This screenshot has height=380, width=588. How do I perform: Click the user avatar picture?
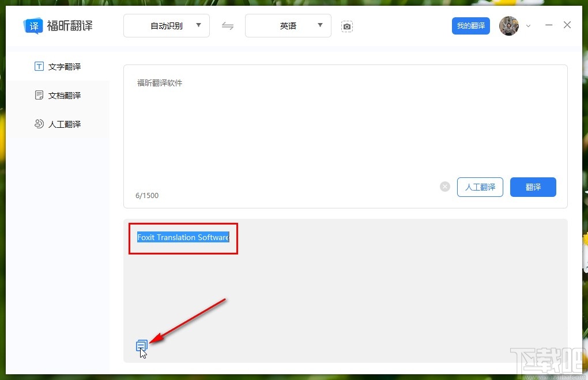509,26
